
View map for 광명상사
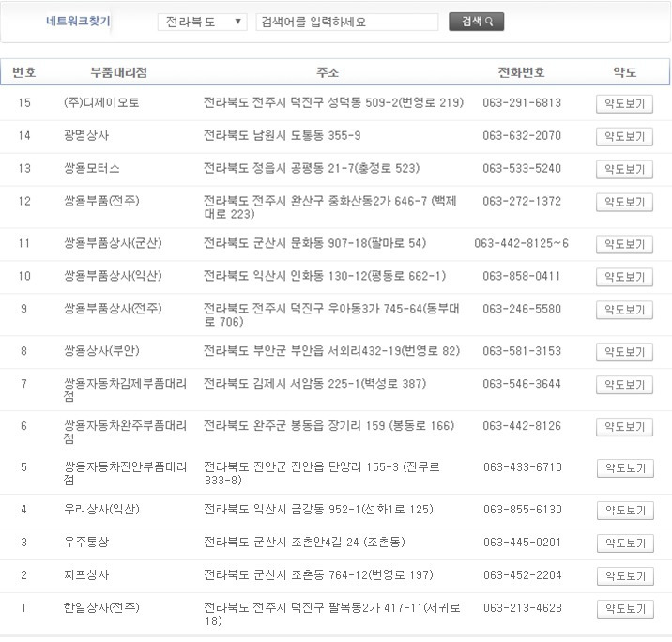pyautogui.click(x=624, y=137)
